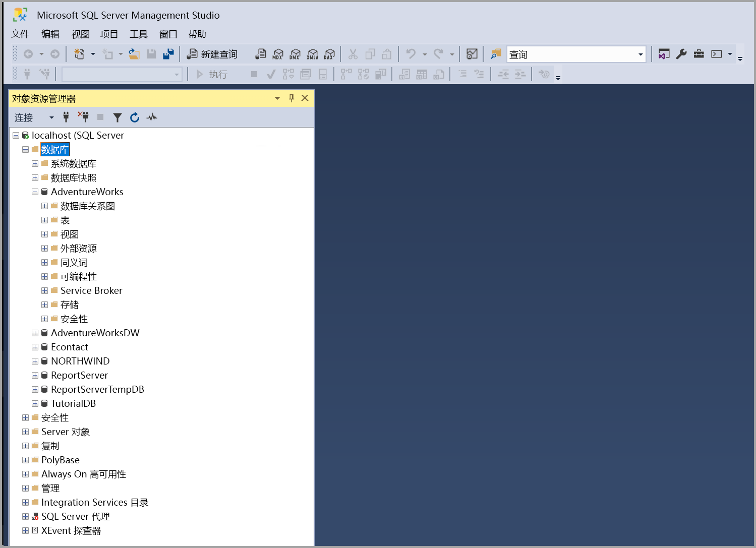Select the 存储 folder
This screenshot has width=756, height=548.
point(70,305)
